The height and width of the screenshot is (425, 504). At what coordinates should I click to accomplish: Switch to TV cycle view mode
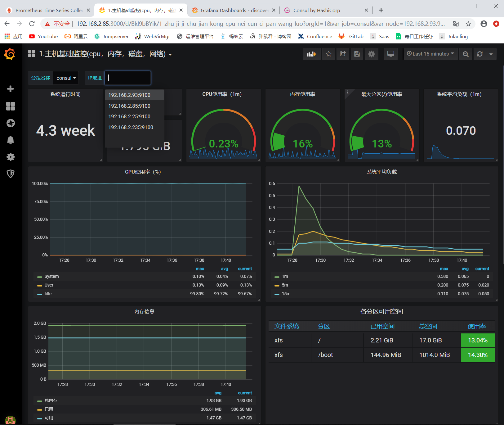point(390,54)
